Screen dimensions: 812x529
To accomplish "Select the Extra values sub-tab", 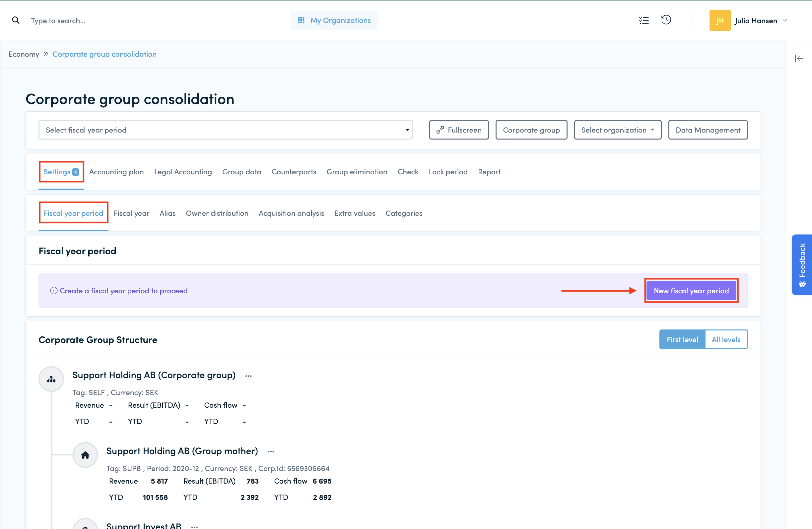I will pyautogui.click(x=355, y=213).
